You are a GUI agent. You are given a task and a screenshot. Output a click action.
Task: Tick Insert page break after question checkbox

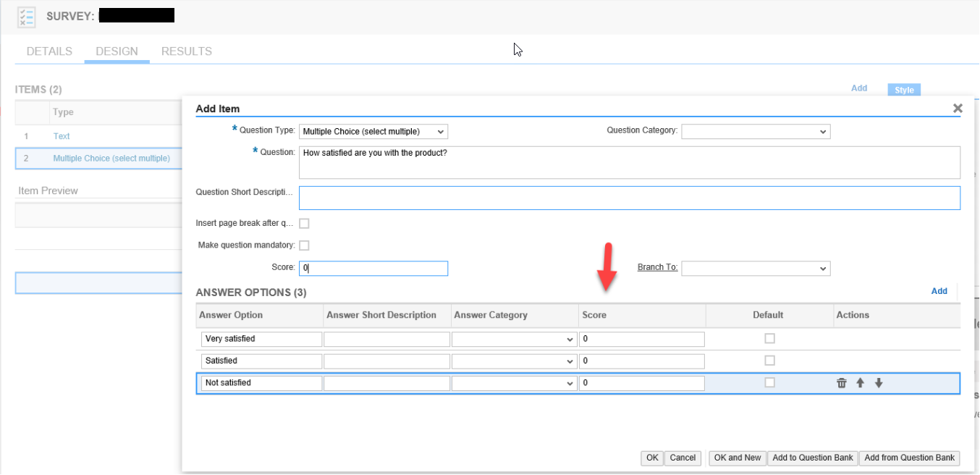point(304,224)
